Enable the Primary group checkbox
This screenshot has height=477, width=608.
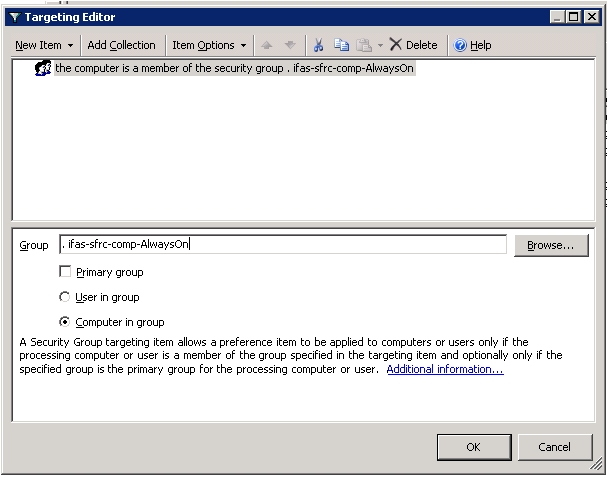tap(66, 272)
